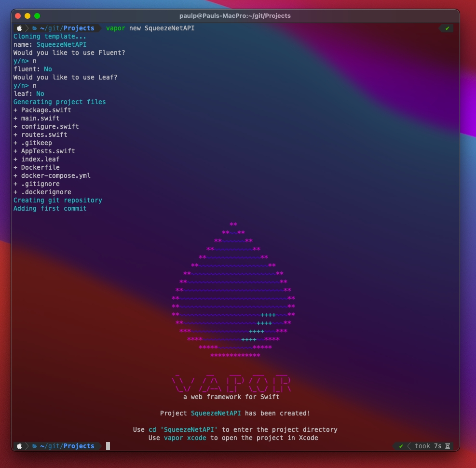
Task: Click the Apple logo in the bottom prompt line
Action: click(19, 446)
